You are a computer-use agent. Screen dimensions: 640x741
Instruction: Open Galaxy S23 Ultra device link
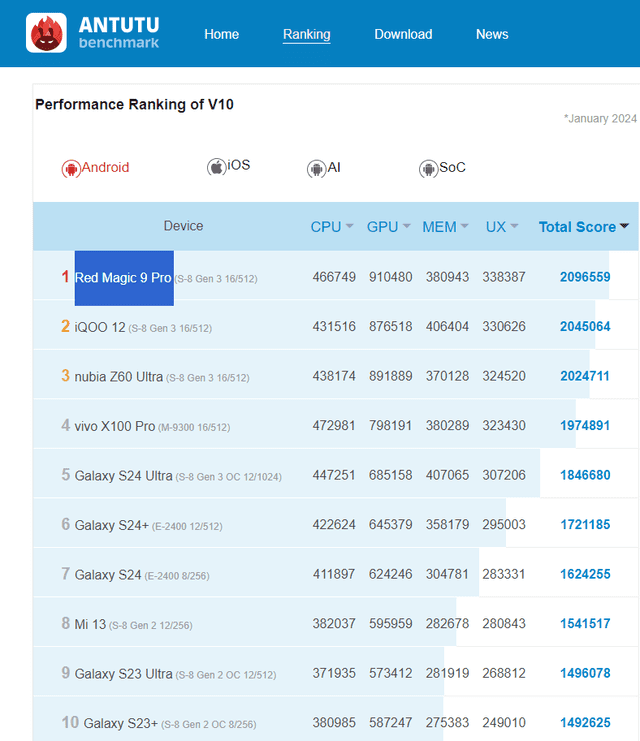(123, 673)
